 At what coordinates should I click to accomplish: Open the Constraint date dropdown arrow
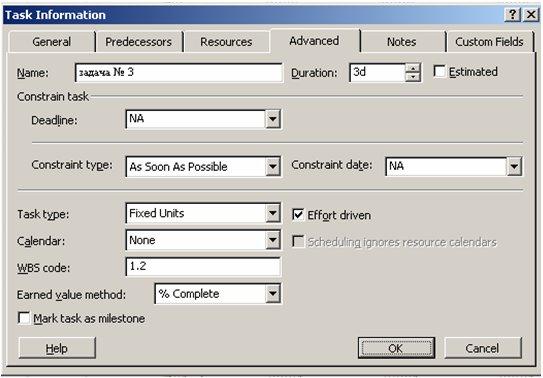pyautogui.click(x=514, y=166)
